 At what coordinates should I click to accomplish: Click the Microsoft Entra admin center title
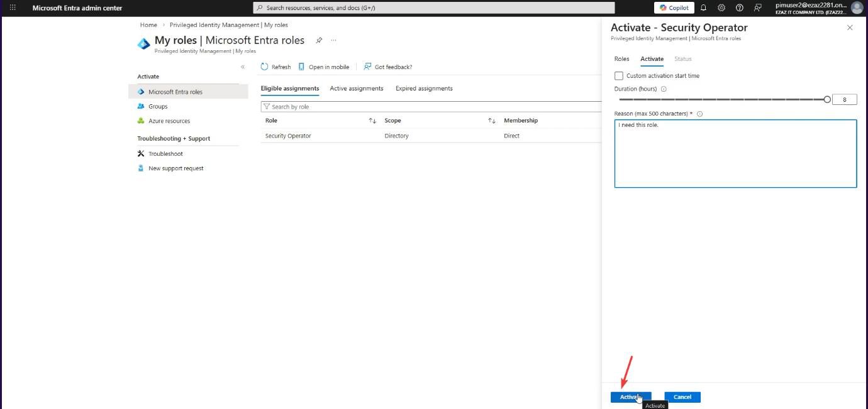tap(77, 8)
